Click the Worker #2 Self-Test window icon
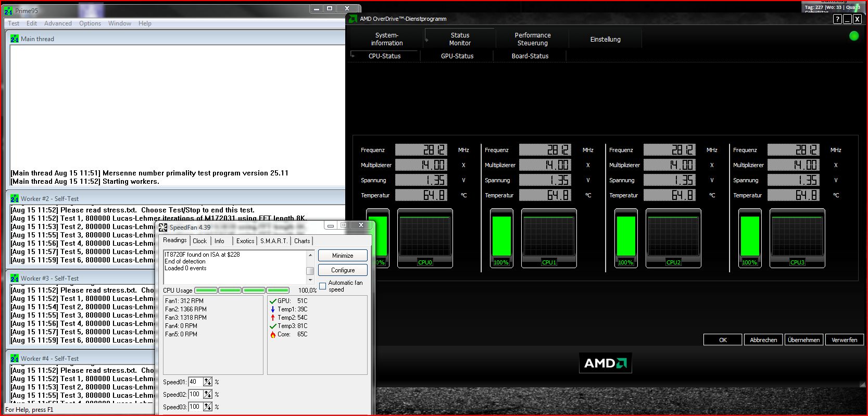The width and height of the screenshot is (868, 416). click(15, 199)
